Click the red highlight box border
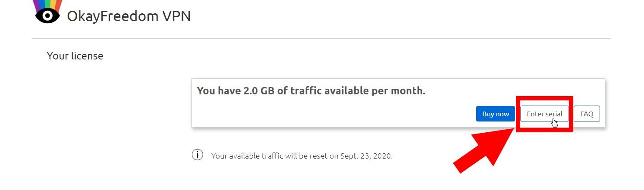This screenshot has width=644, height=190. click(544, 98)
